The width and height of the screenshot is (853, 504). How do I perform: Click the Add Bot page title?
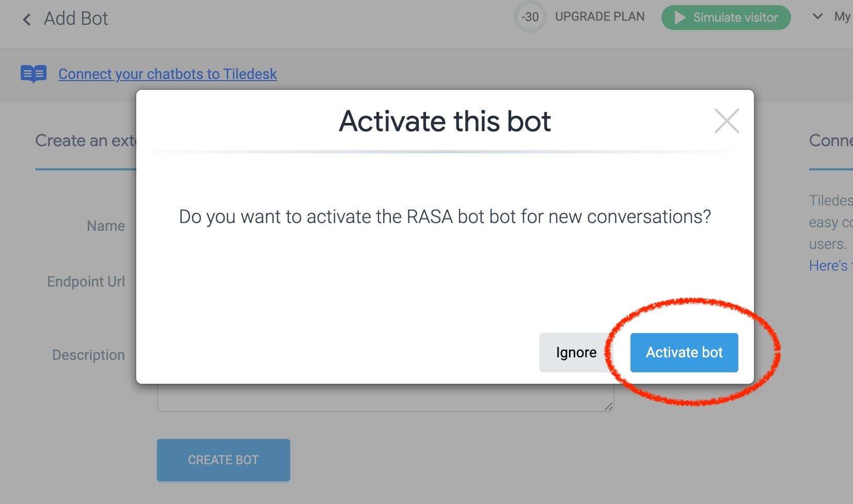[x=76, y=19]
